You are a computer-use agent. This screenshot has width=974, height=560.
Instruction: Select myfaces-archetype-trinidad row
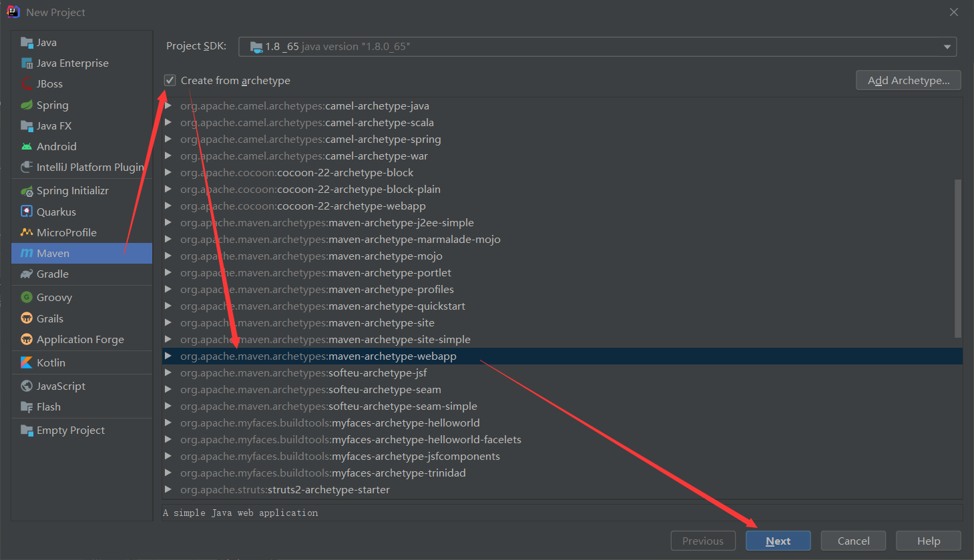562,473
